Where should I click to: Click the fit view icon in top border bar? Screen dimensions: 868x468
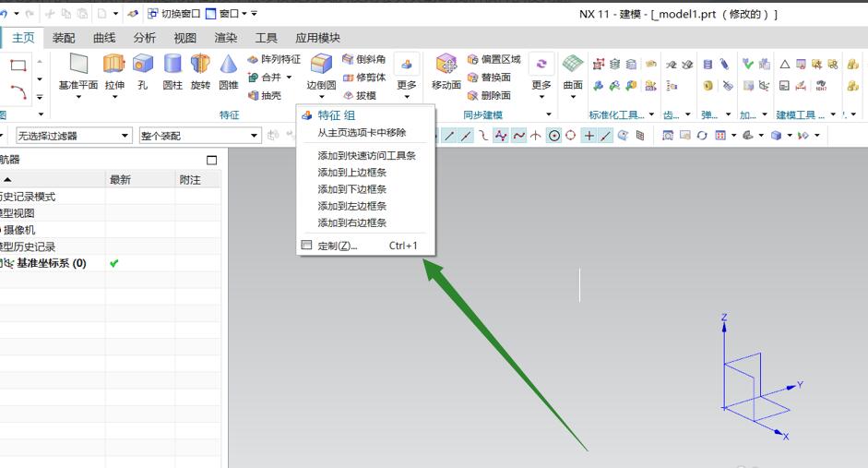(x=668, y=135)
